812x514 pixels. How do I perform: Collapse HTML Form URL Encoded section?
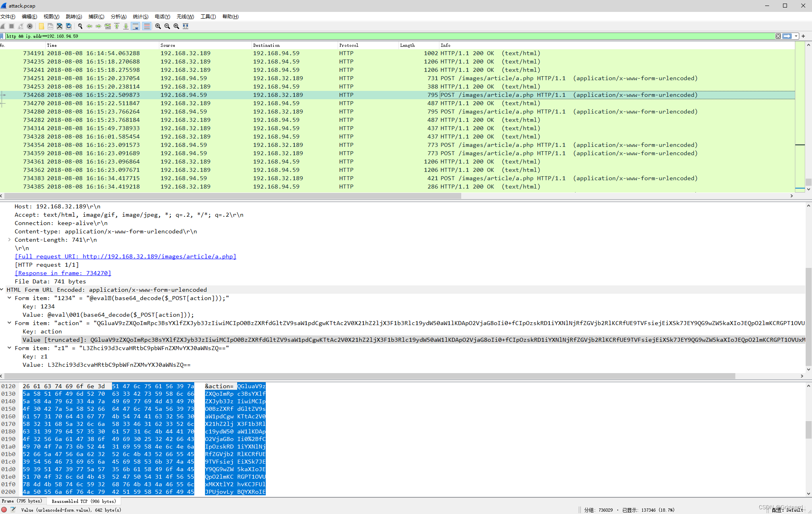pos(2,290)
